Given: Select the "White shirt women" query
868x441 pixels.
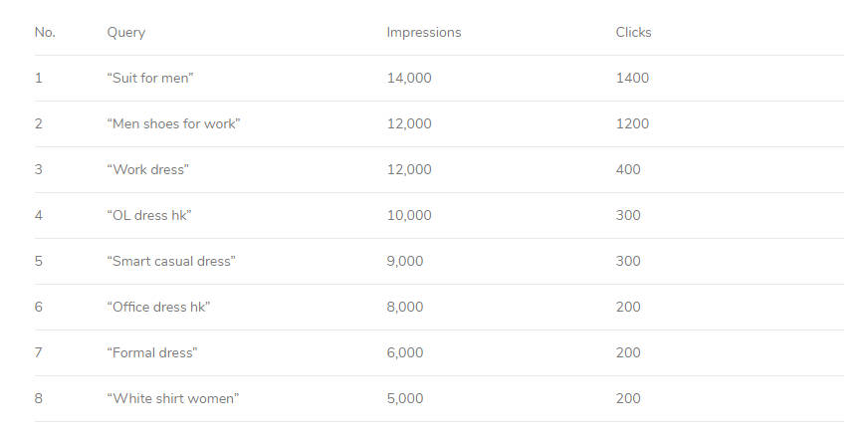Looking at the screenshot, I should (x=173, y=399).
